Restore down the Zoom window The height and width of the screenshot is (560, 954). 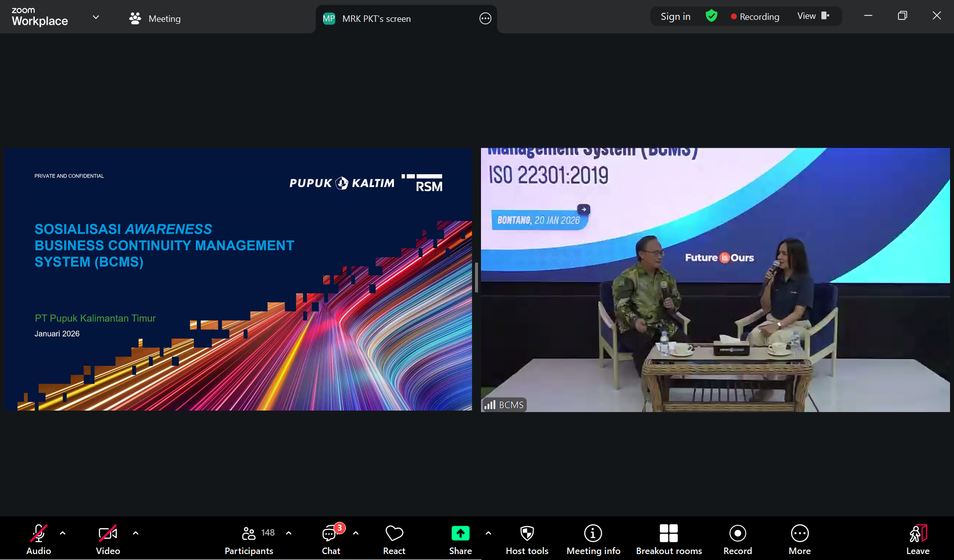point(902,16)
